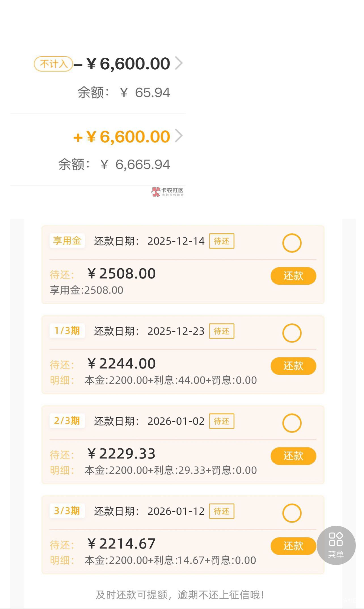
Task: Click the 享用金 label tag
Action: (x=67, y=241)
